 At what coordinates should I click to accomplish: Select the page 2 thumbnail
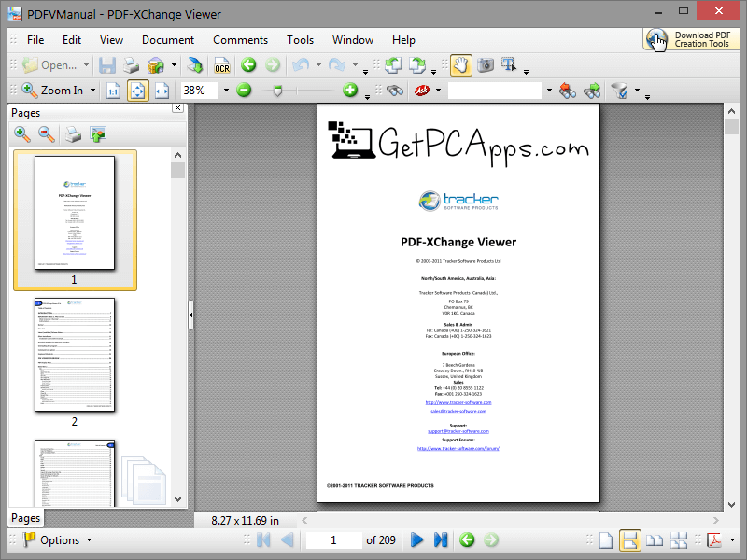[x=75, y=355]
